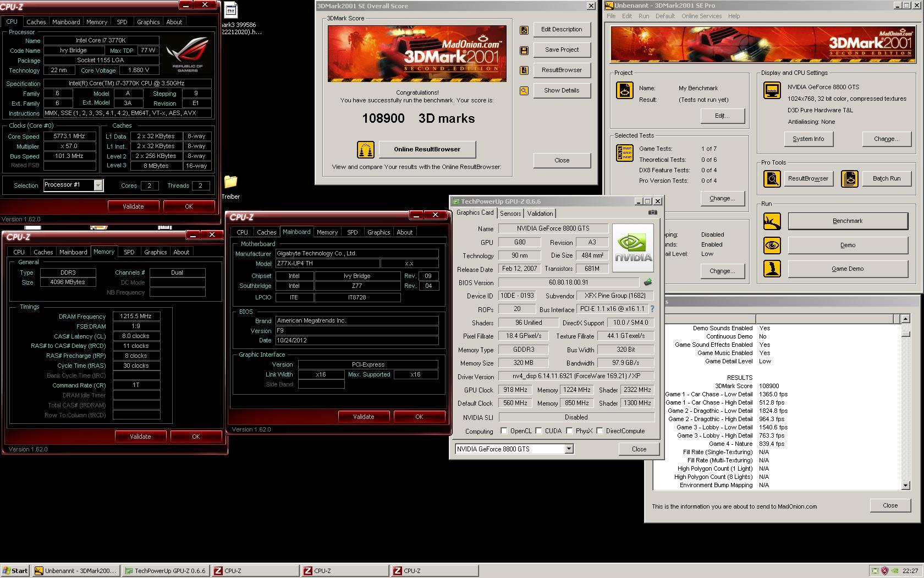Viewport: 924px width, 578px height.
Task: Open the SPD tab in Memory CPU-Z window
Action: (129, 252)
